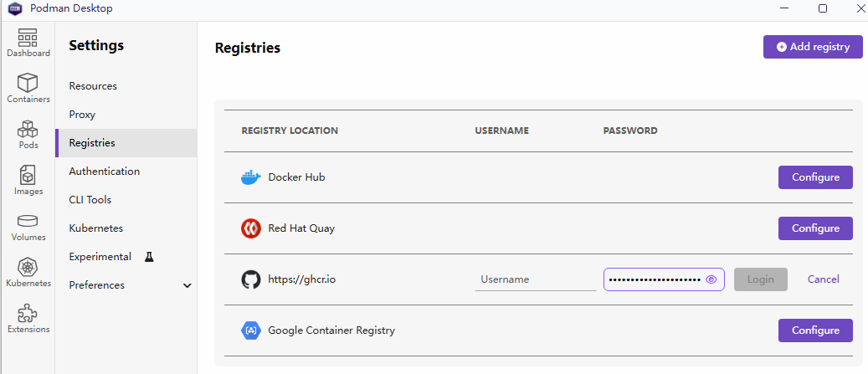Screen dimensions: 868x374
Task: Click the Docker Hub whale icon
Action: tap(251, 177)
